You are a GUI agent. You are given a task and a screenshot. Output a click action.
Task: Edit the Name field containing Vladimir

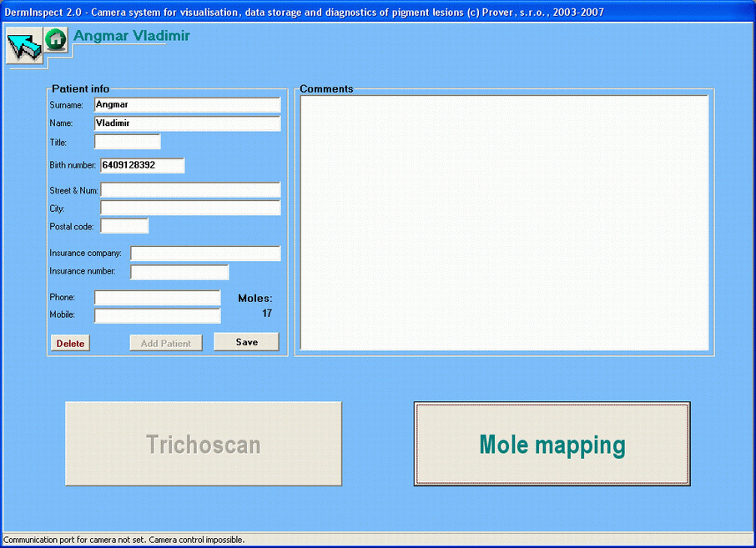click(x=187, y=123)
